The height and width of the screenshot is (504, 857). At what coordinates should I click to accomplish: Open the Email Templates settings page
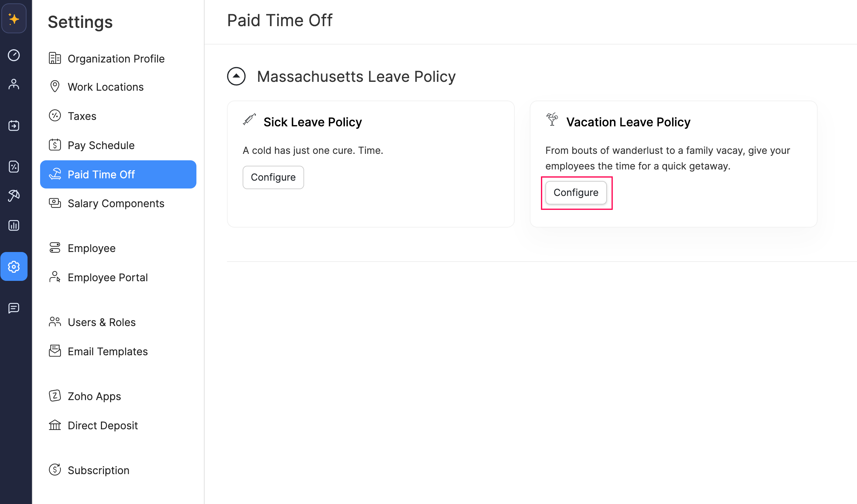[107, 351]
